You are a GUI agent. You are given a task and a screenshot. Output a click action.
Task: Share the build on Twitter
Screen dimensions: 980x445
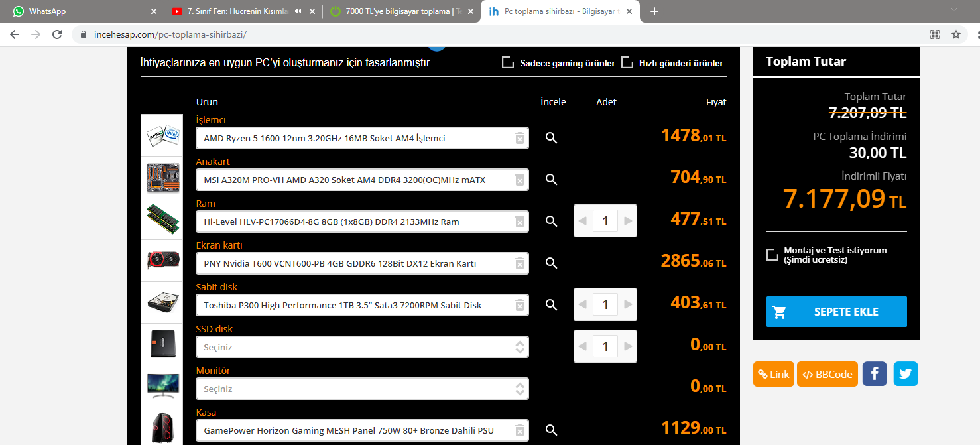906,374
